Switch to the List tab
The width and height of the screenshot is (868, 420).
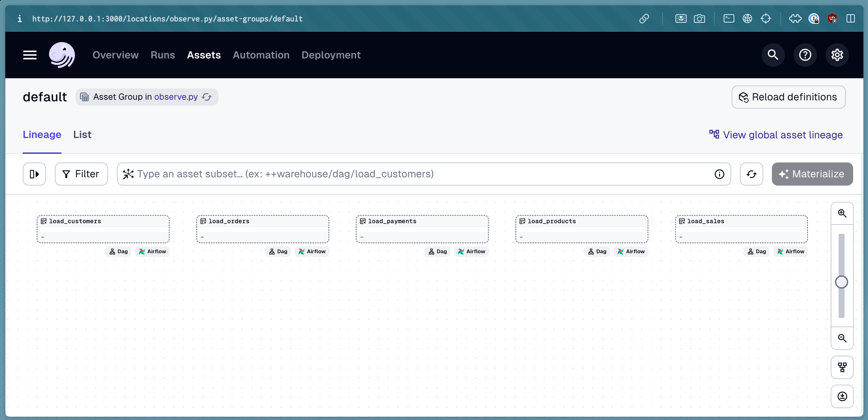click(82, 134)
